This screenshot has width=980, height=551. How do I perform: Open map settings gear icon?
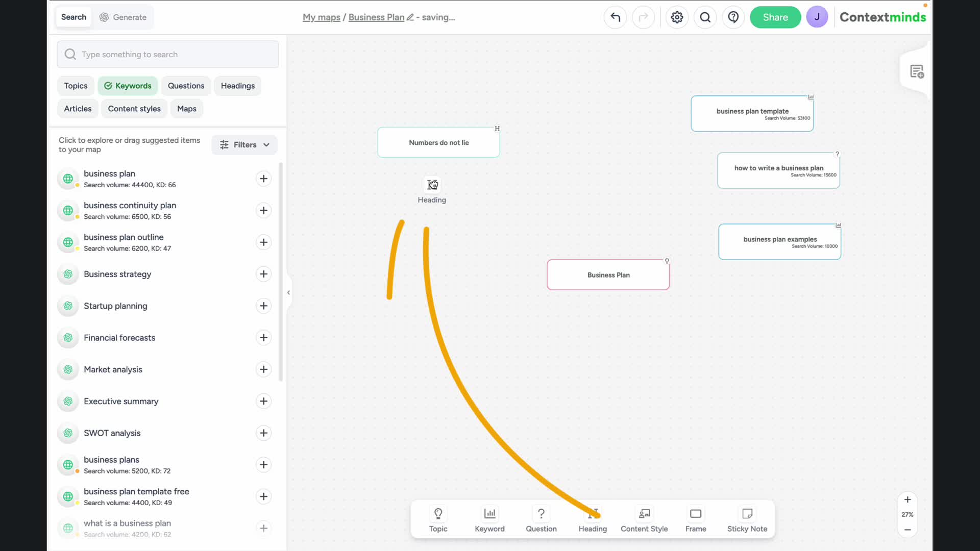(677, 17)
